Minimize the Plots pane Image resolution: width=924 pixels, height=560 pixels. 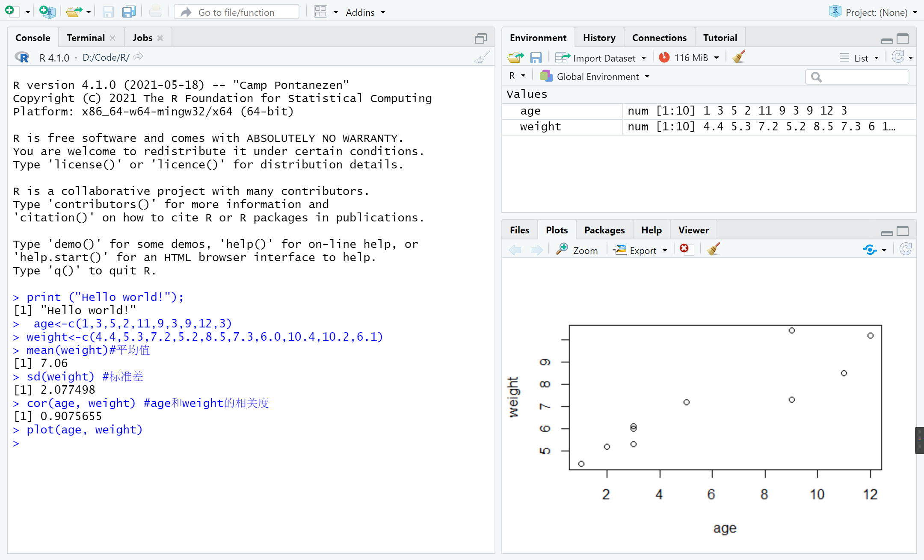(887, 233)
